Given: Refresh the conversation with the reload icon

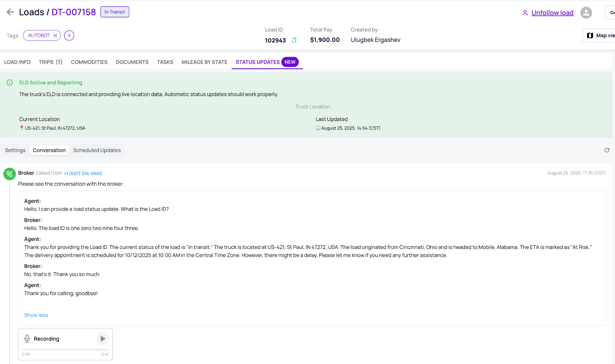Looking at the screenshot, I should [607, 150].
